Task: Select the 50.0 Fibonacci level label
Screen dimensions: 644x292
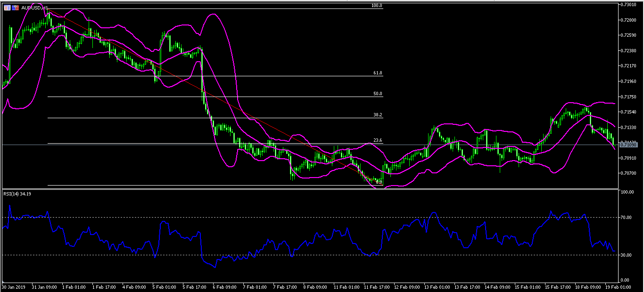Action: 377,94
